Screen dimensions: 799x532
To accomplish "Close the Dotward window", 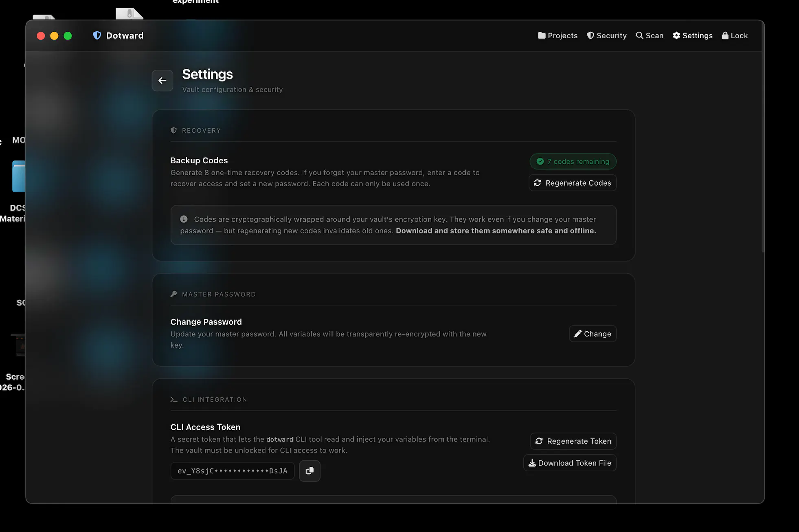I will [41, 36].
